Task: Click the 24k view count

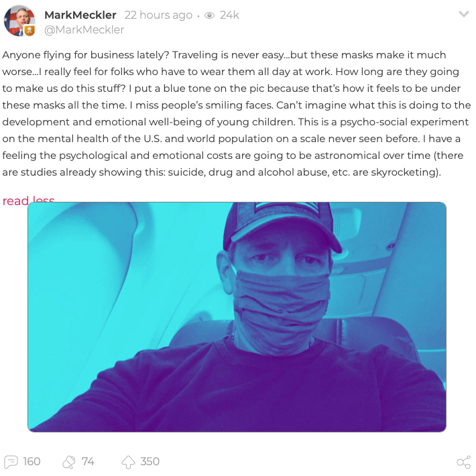Action: pyautogui.click(x=229, y=15)
